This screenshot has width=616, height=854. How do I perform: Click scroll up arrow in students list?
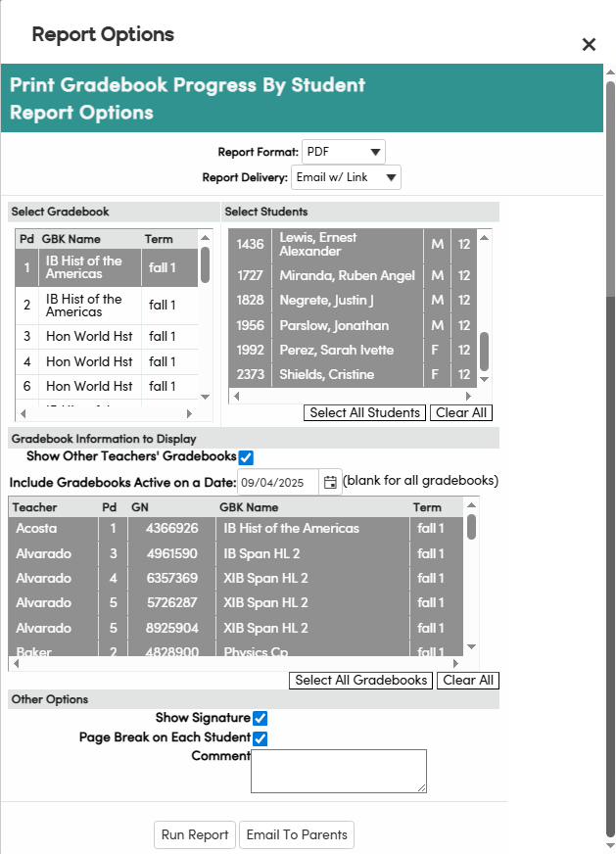coord(484,237)
